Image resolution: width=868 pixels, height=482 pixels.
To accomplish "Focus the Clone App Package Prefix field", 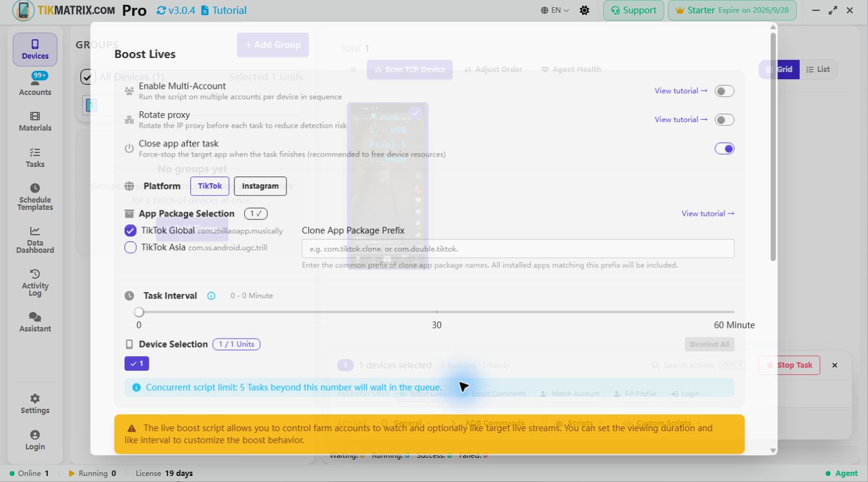I will point(518,249).
